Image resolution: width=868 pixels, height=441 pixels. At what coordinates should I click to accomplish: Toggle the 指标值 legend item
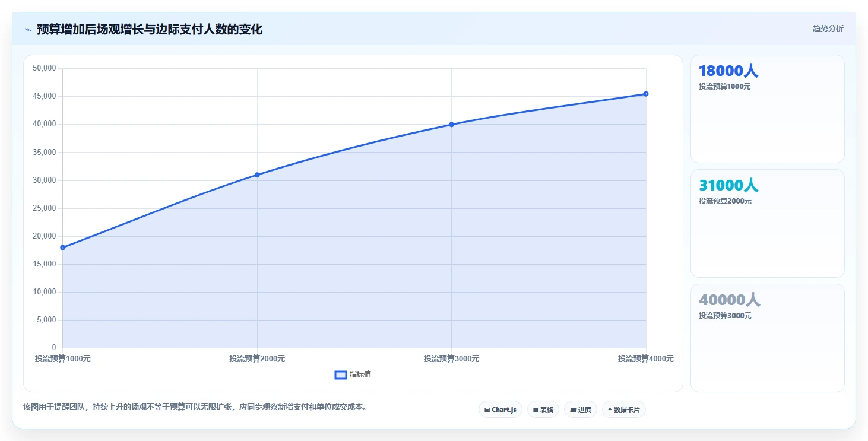[x=353, y=375]
